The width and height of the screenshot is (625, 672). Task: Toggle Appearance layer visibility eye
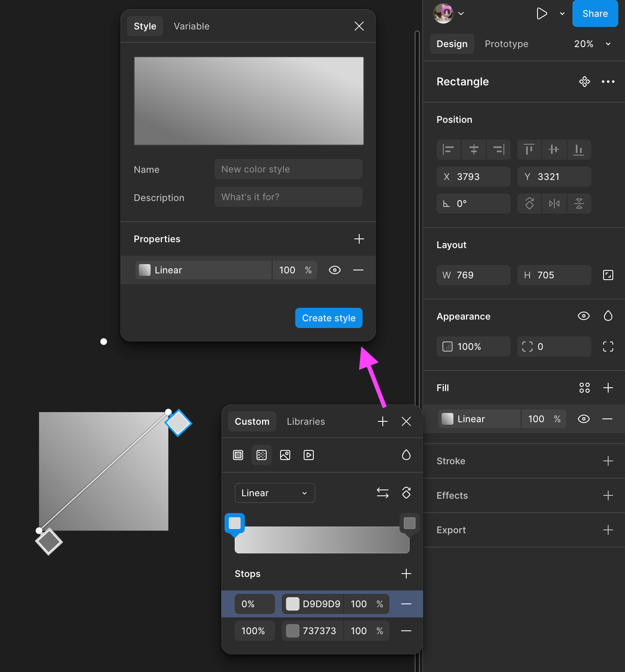click(584, 316)
